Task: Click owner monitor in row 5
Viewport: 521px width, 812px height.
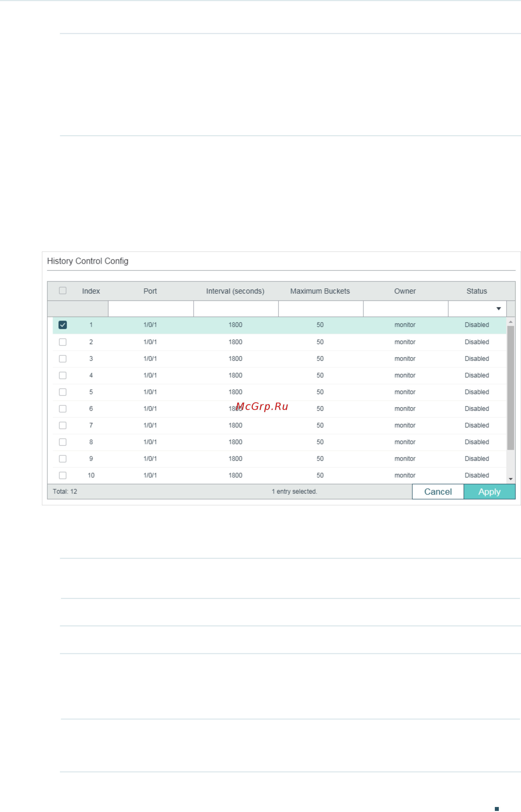Action: click(x=405, y=392)
